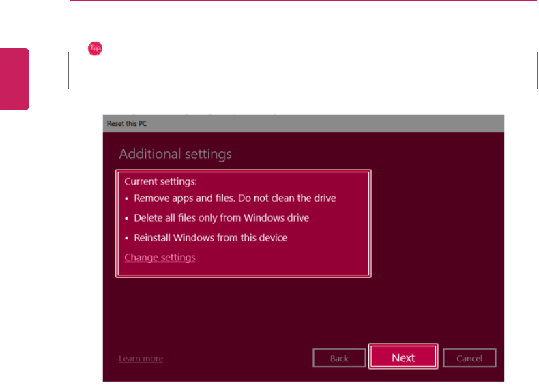The width and height of the screenshot is (539, 392).
Task: Cancel the Reset this PC dialog
Action: click(469, 359)
